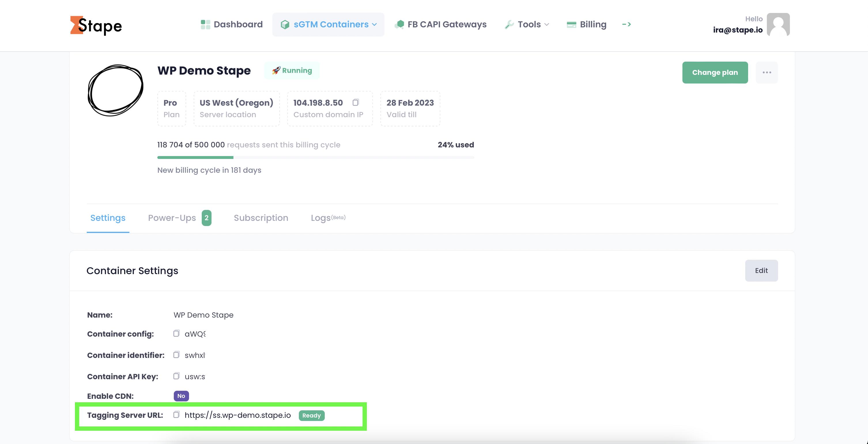Viewport: 868px width, 444px height.
Task: Click the WP Demo Stape heading
Action: [x=204, y=70]
